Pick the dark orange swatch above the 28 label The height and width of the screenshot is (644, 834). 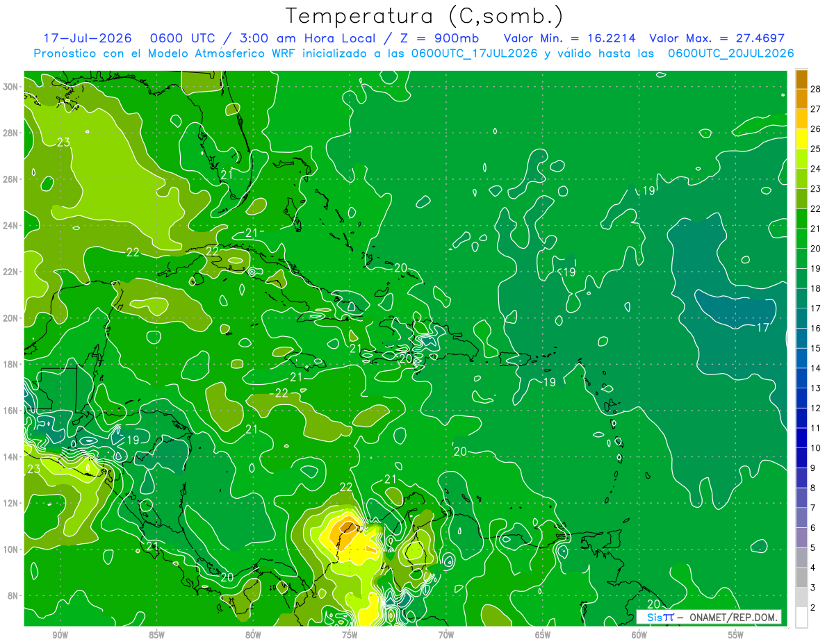801,79
